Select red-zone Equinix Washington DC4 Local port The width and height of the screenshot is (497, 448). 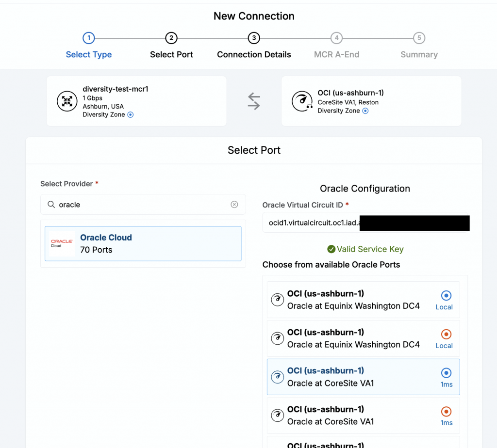click(363, 338)
